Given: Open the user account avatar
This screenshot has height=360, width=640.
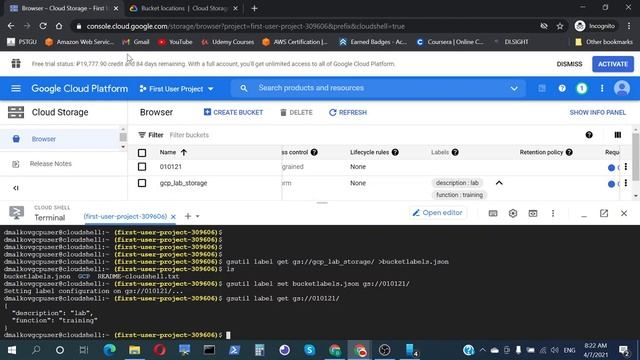Looking at the screenshot, I should point(622,89).
